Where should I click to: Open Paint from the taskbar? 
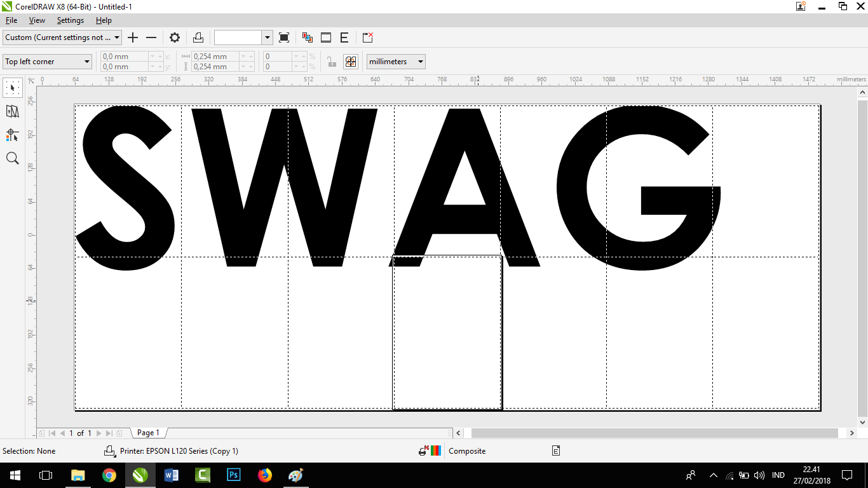click(296, 475)
